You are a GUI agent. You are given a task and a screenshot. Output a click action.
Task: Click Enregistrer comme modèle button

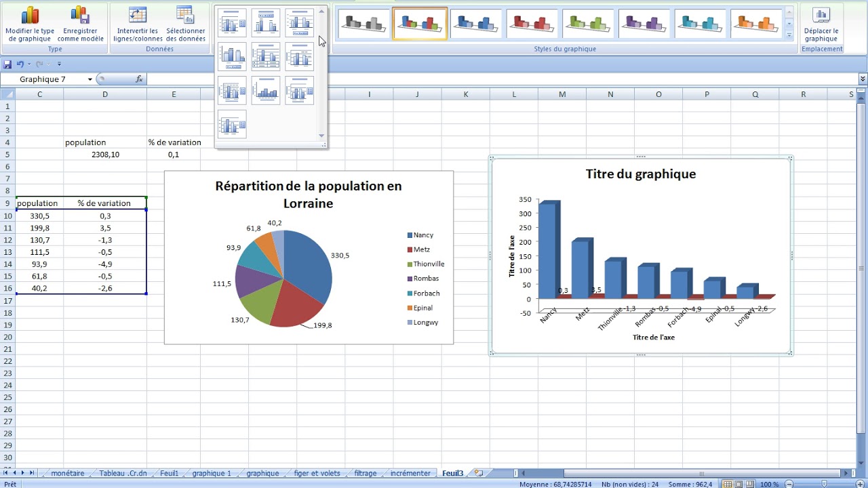[x=81, y=24]
